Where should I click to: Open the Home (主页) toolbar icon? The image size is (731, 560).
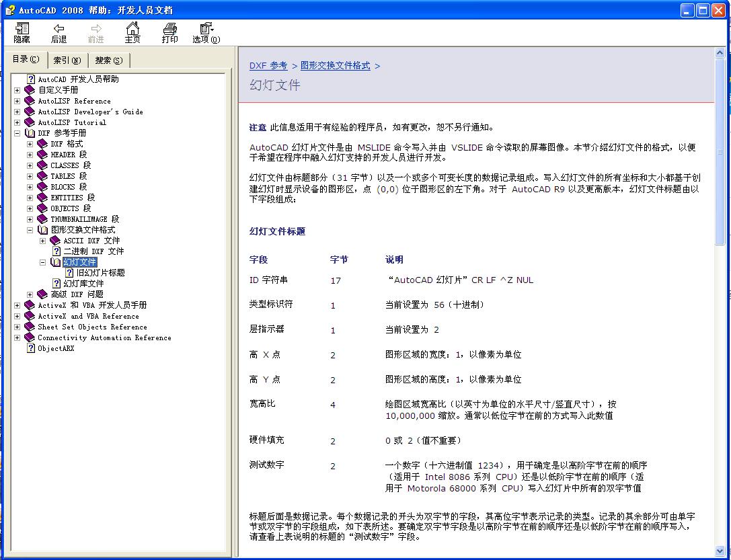point(132,28)
